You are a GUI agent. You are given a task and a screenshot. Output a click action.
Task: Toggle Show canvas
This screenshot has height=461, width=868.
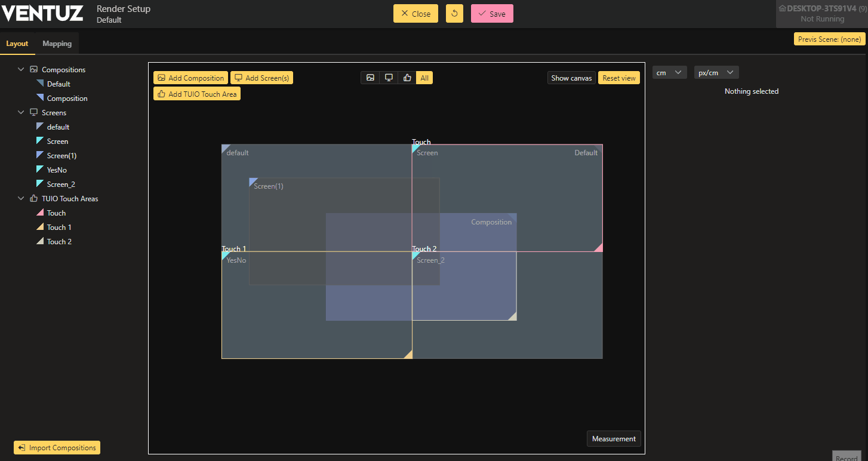pyautogui.click(x=571, y=78)
